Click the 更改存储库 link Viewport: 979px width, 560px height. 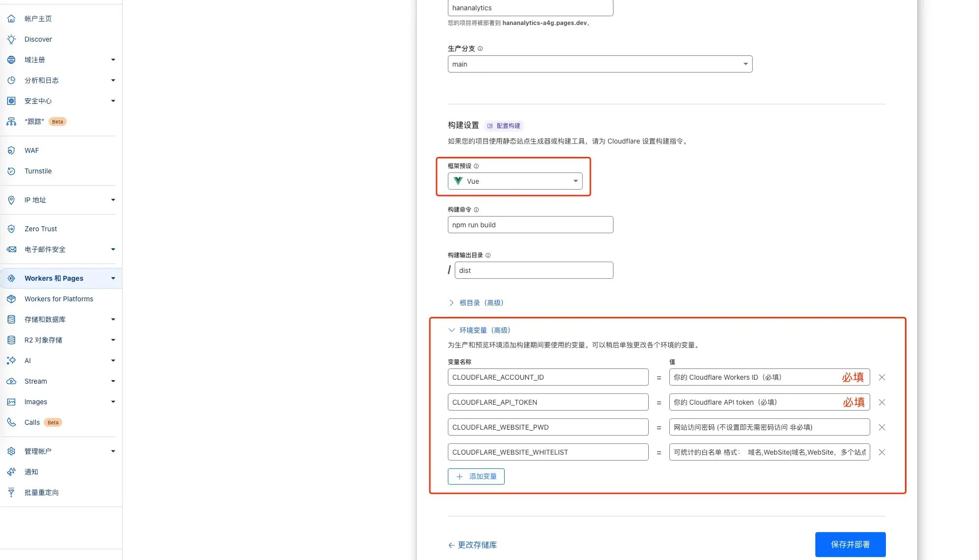point(472,545)
